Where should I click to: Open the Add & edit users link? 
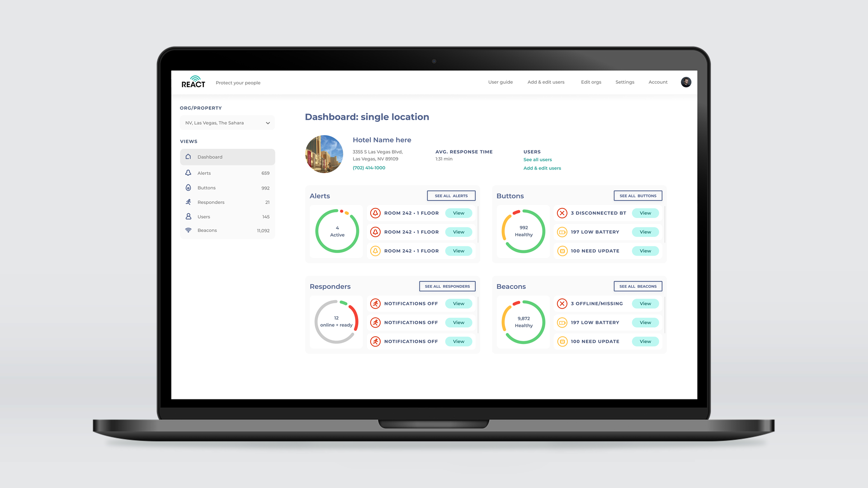click(x=542, y=168)
